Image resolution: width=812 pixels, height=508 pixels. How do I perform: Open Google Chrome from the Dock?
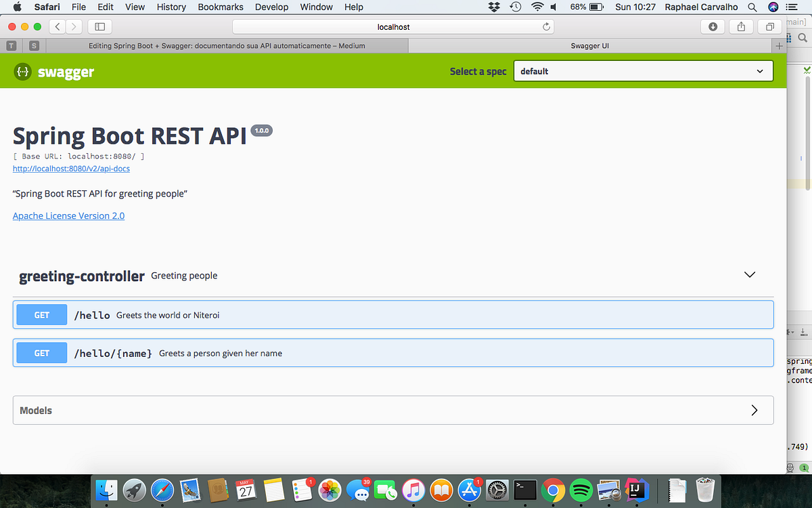pos(552,489)
